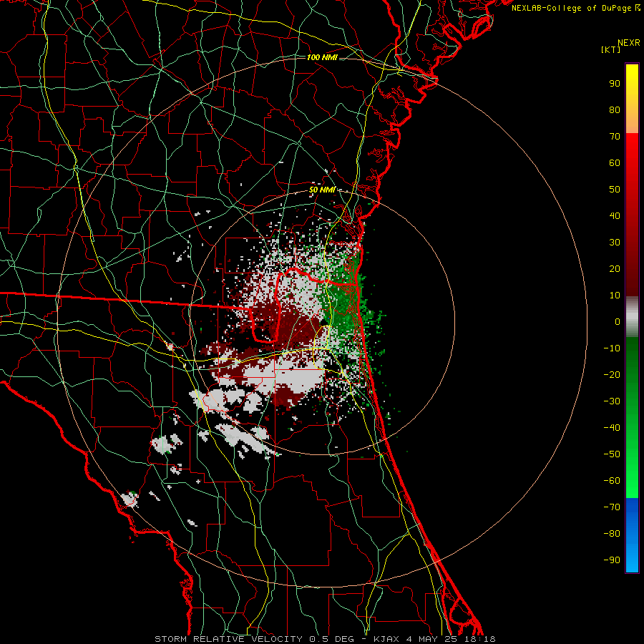Viewport: 644px width, 644px height.
Task: Click the green section of the velocity color bar
Action: click(x=632, y=417)
